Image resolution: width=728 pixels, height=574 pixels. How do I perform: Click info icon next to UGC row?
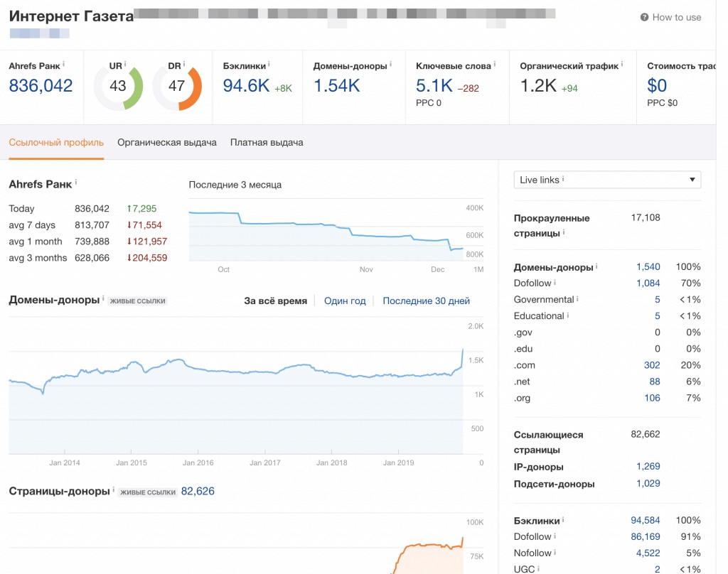pyautogui.click(x=539, y=568)
